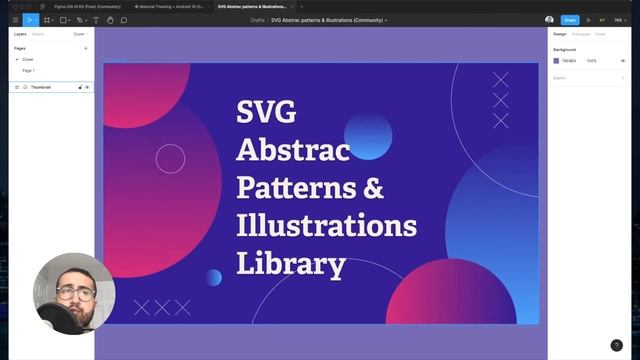Image resolution: width=640 pixels, height=360 pixels.
Task: Open a new tab with the plus button
Action: tap(302, 7)
